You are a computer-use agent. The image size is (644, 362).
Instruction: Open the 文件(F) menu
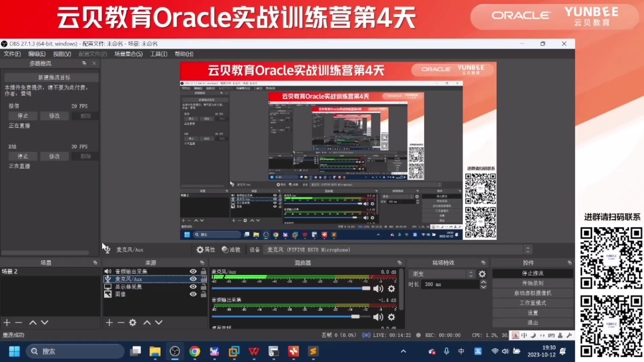point(12,54)
